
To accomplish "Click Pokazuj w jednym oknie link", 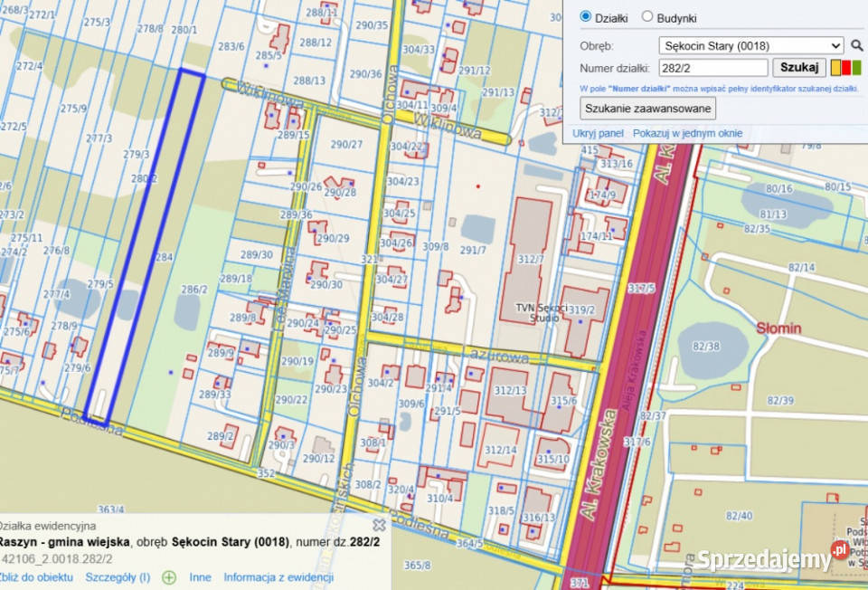I will (687, 133).
